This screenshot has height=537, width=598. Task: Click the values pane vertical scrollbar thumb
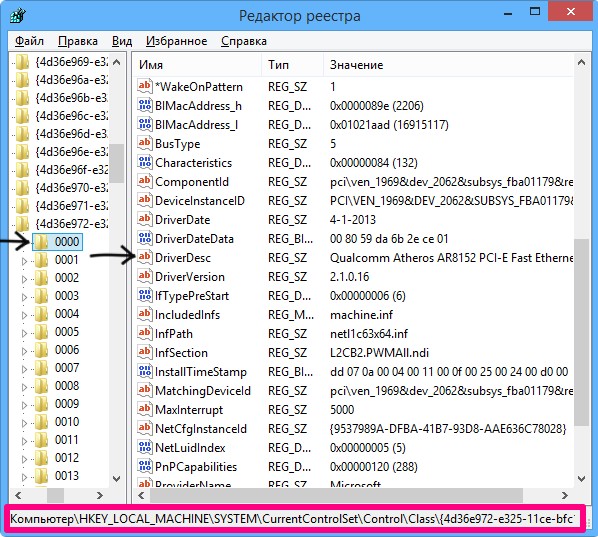click(x=581, y=332)
